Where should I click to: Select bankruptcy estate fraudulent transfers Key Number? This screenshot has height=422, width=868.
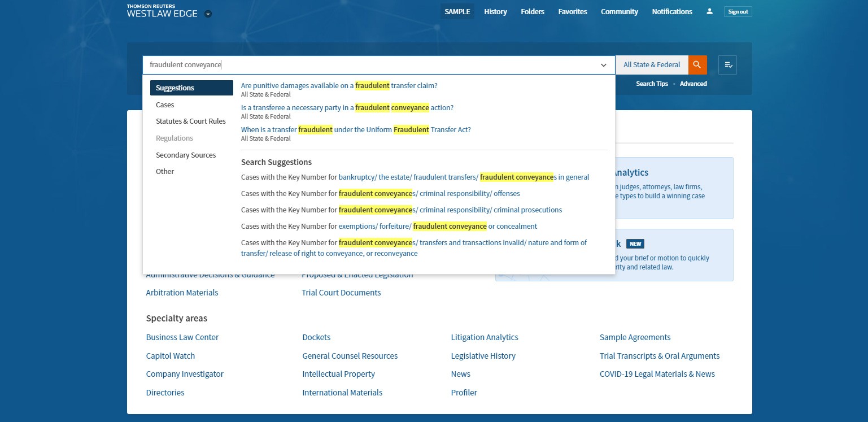(415, 177)
